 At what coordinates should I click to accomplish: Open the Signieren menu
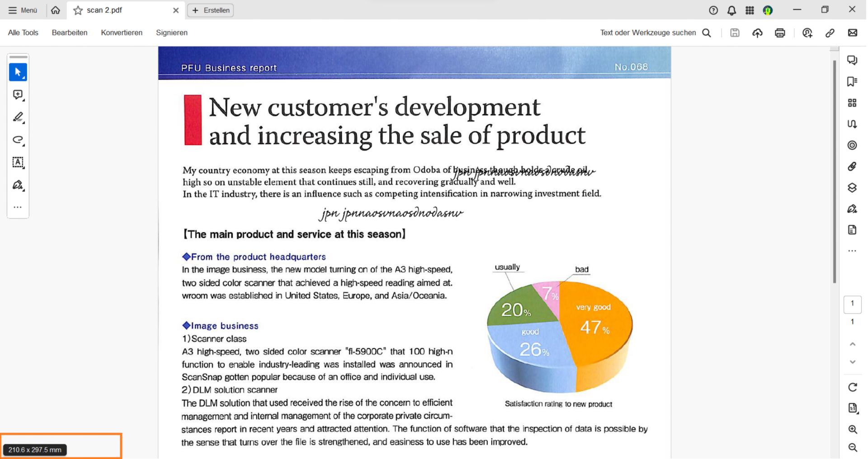pos(172,33)
